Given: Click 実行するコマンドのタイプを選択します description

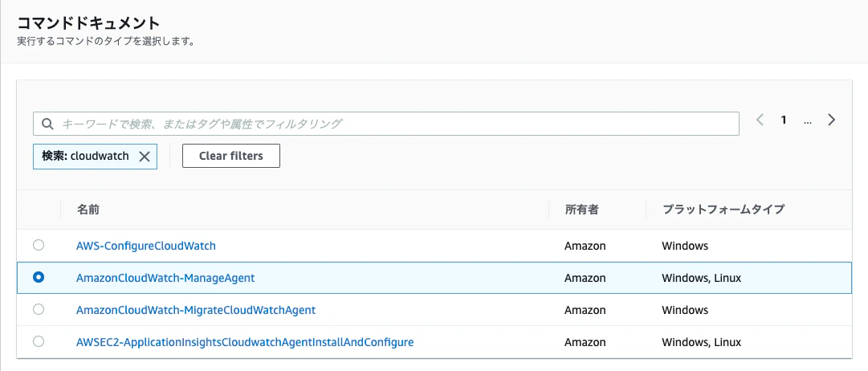Looking at the screenshot, I should click(x=106, y=42).
